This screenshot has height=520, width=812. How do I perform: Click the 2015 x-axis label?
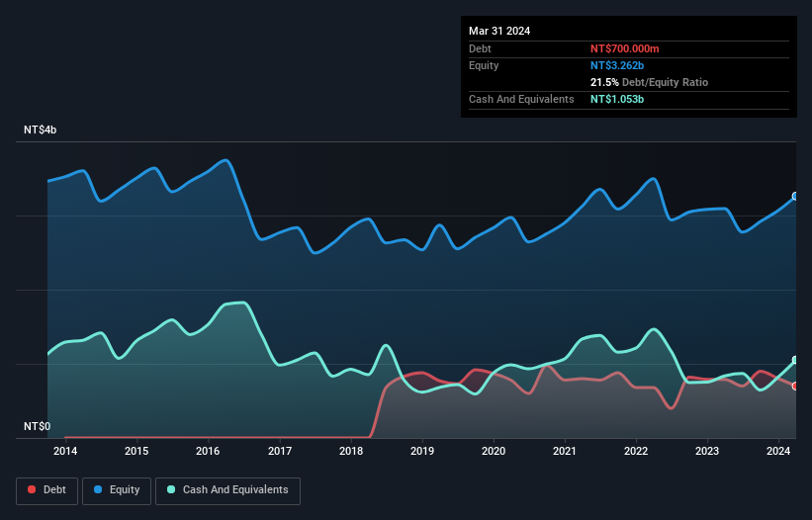[x=136, y=451]
